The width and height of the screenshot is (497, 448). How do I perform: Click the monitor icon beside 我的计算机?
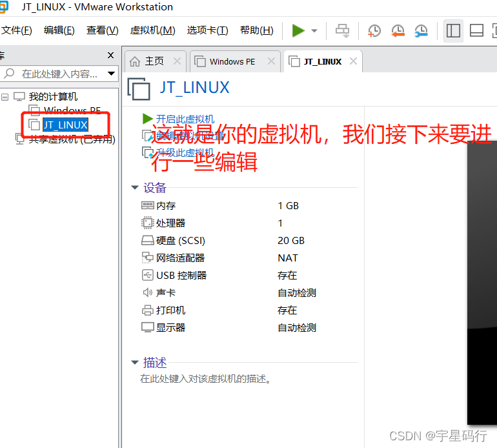pyautogui.click(x=19, y=97)
